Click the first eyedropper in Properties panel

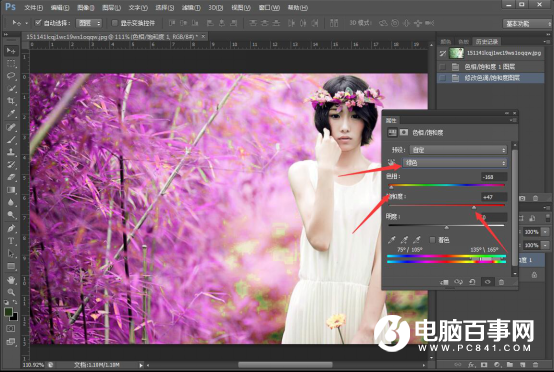391,240
